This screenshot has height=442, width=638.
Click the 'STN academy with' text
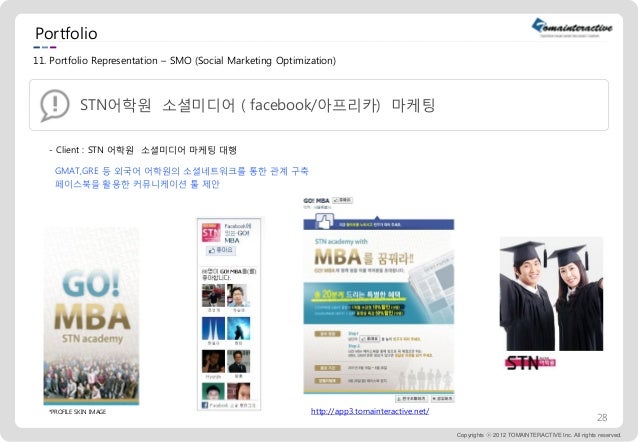point(341,242)
